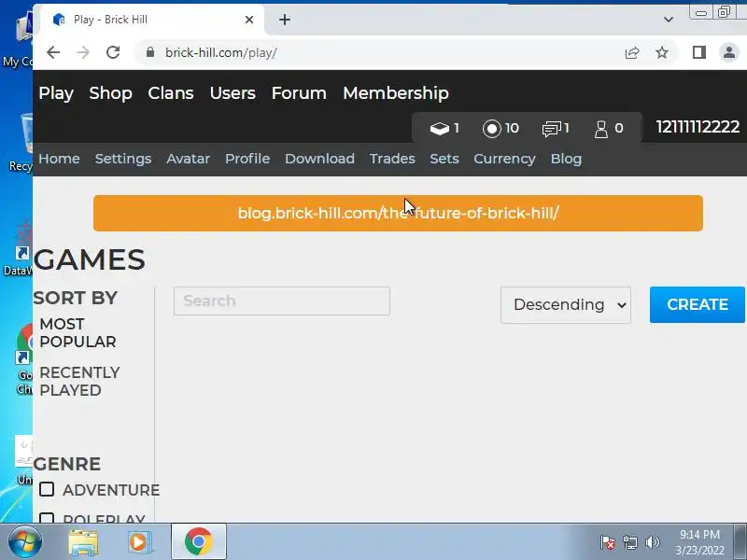
Task: Open Membership in the top navigation
Action: tap(396, 93)
